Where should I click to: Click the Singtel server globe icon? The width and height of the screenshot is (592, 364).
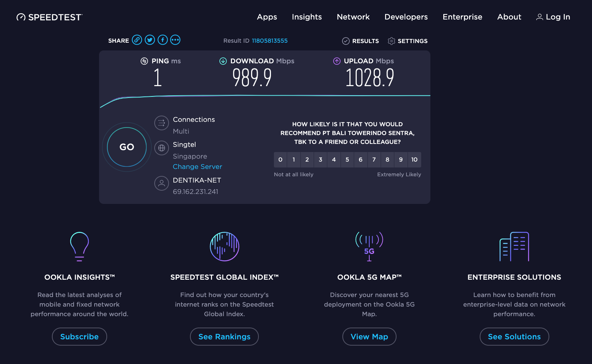[162, 148]
